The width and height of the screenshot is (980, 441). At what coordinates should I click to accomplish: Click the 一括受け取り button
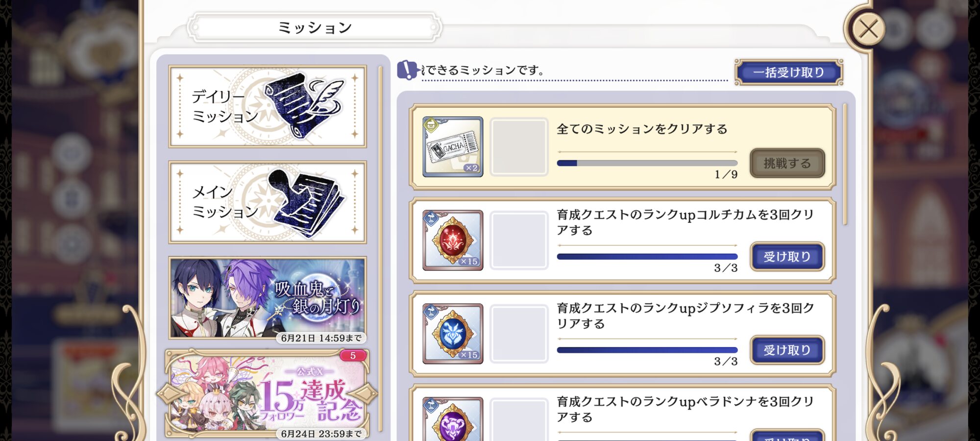789,72
